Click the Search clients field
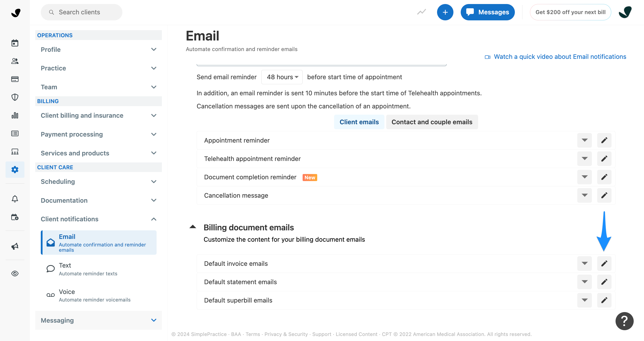644x341 pixels. pos(82,12)
